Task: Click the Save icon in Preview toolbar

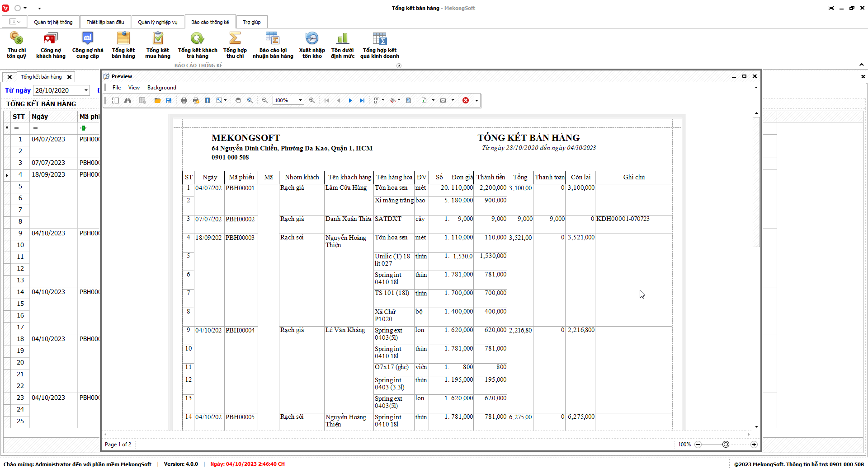Action: [x=169, y=100]
